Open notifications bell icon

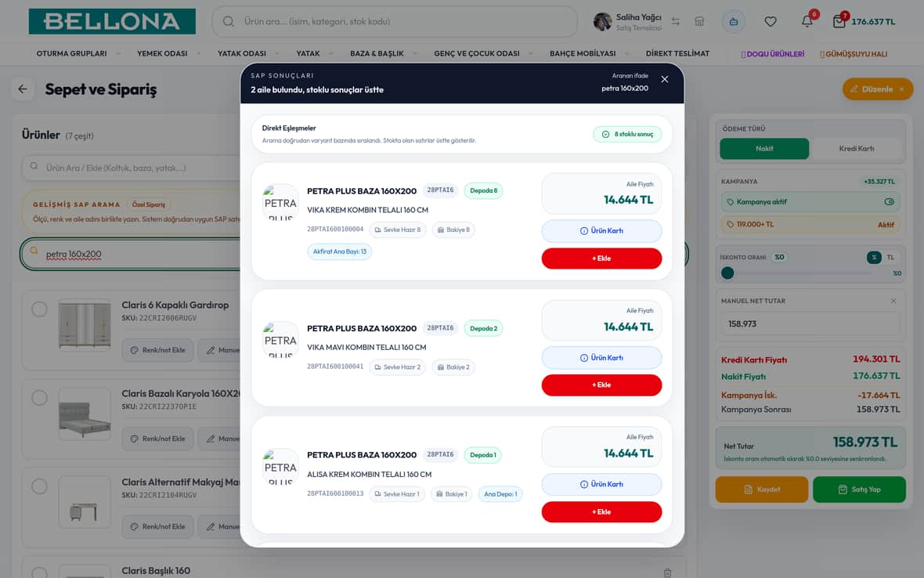coord(807,21)
